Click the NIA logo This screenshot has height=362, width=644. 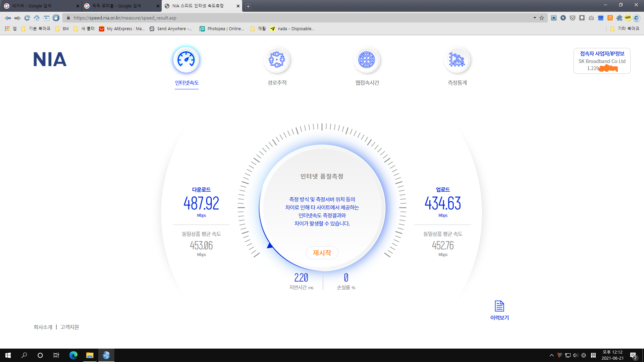coord(50,59)
